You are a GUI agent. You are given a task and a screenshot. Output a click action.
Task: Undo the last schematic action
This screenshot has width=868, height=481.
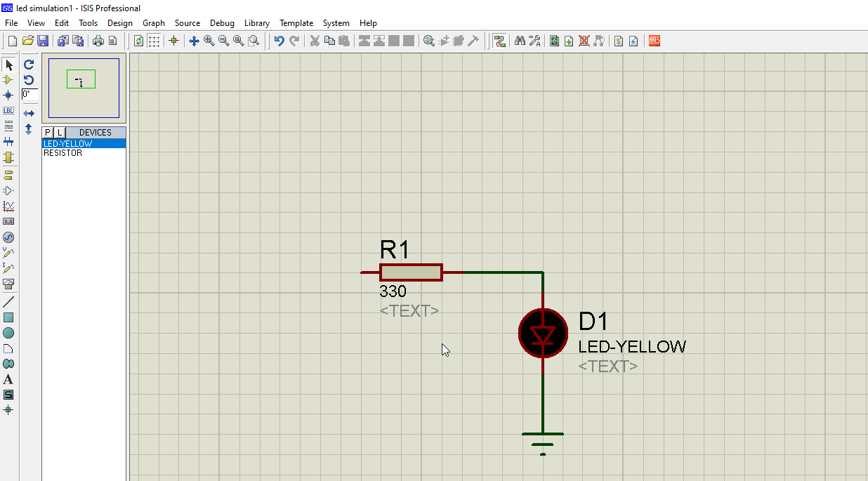click(278, 41)
